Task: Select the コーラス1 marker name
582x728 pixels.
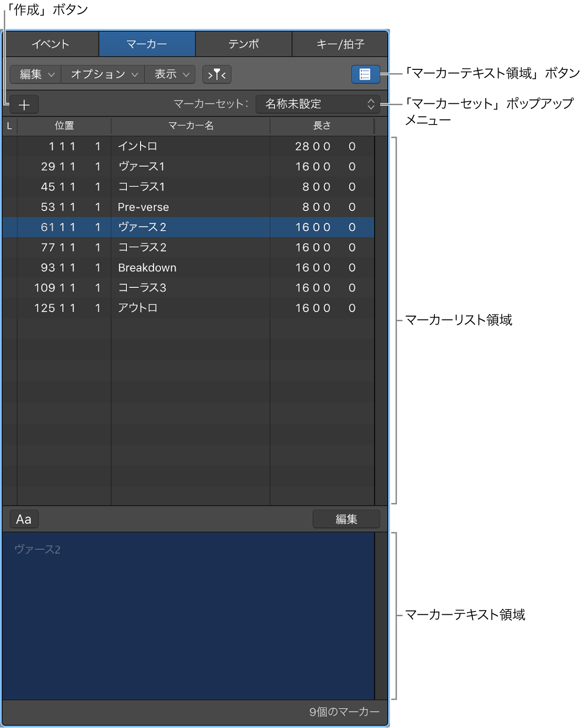Action: click(141, 187)
